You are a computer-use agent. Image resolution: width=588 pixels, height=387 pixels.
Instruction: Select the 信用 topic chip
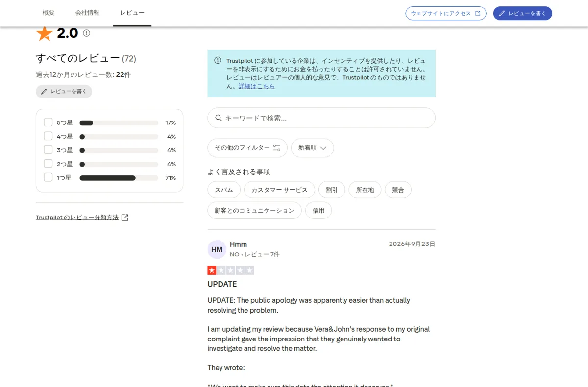pyautogui.click(x=318, y=210)
